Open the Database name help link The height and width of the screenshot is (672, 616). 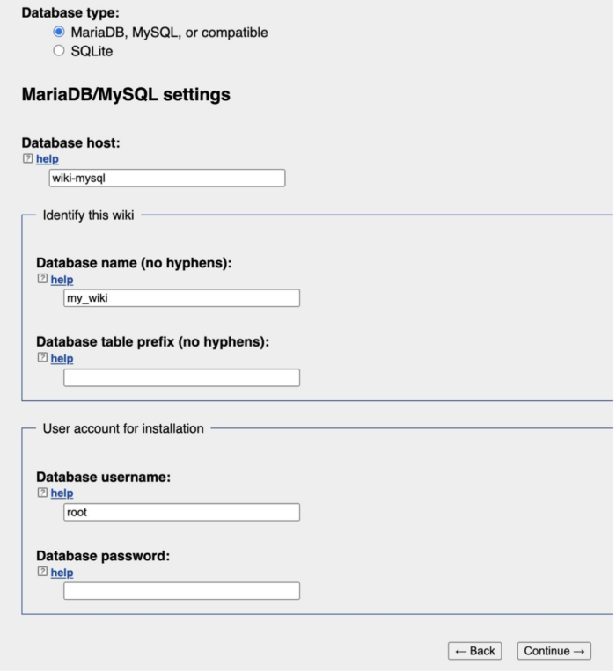click(62, 279)
